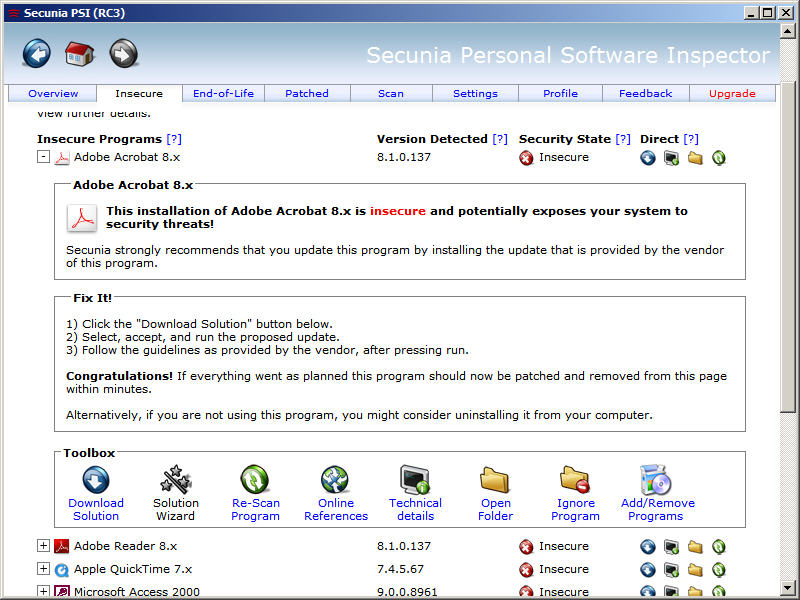Screen dimensions: 800x600
Task: Click help link beside Insecure Programs
Action: [x=174, y=139]
